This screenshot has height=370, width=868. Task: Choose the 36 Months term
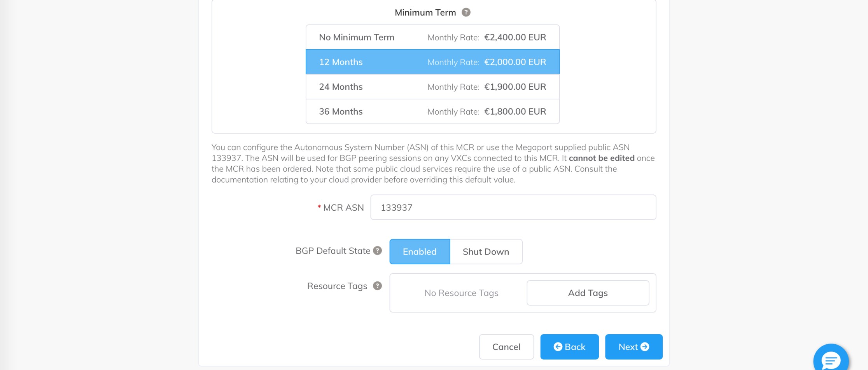[x=432, y=112]
